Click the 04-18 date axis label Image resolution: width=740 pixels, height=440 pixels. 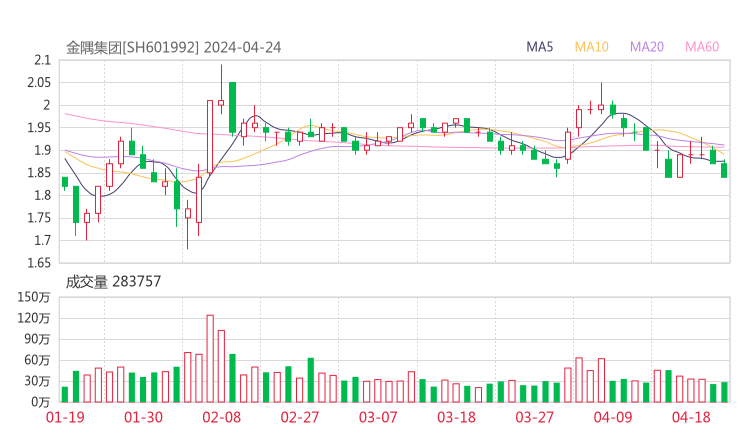[x=691, y=417]
